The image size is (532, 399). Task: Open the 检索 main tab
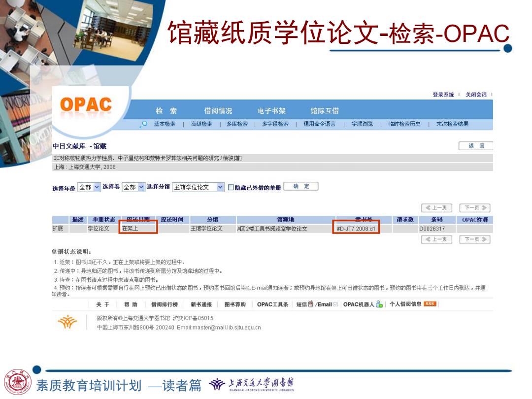[166, 111]
